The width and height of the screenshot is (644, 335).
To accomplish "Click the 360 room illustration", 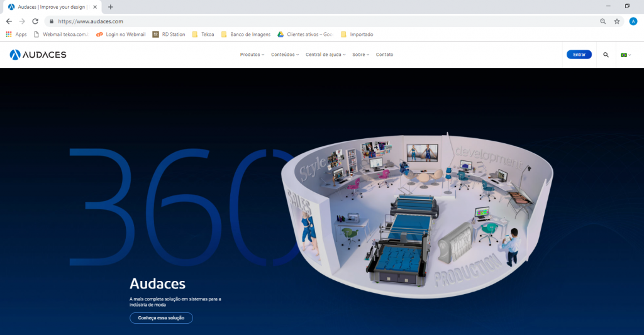I will pos(417,214).
